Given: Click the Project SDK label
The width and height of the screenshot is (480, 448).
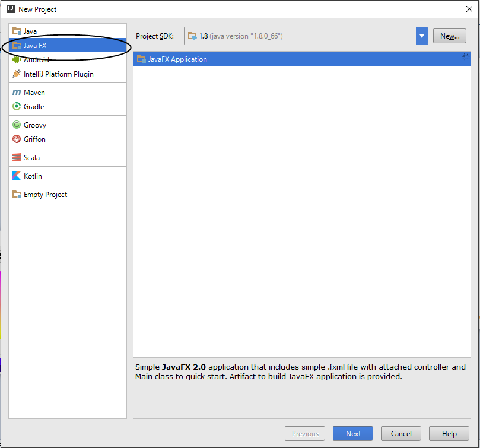Looking at the screenshot, I should point(155,36).
